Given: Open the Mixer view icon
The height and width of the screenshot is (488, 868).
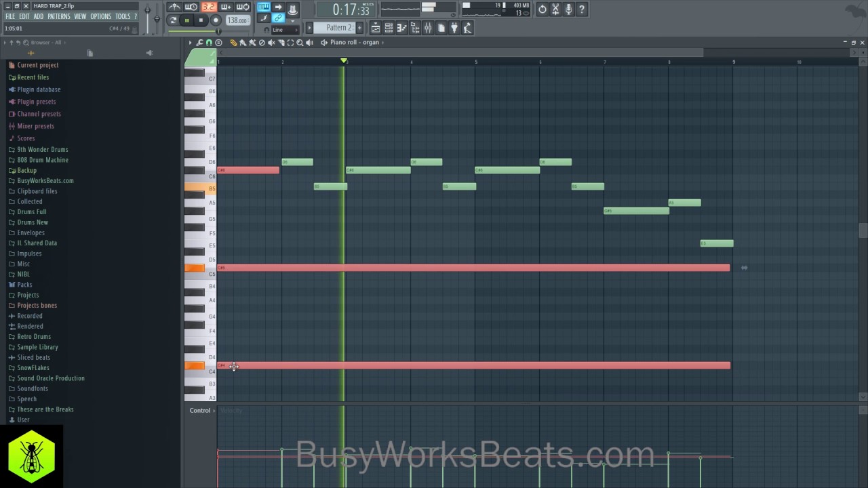Looking at the screenshot, I should coord(428,28).
